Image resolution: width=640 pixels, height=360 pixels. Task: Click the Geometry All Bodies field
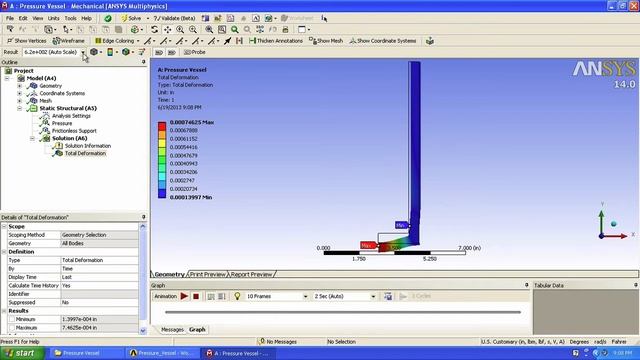[99, 243]
